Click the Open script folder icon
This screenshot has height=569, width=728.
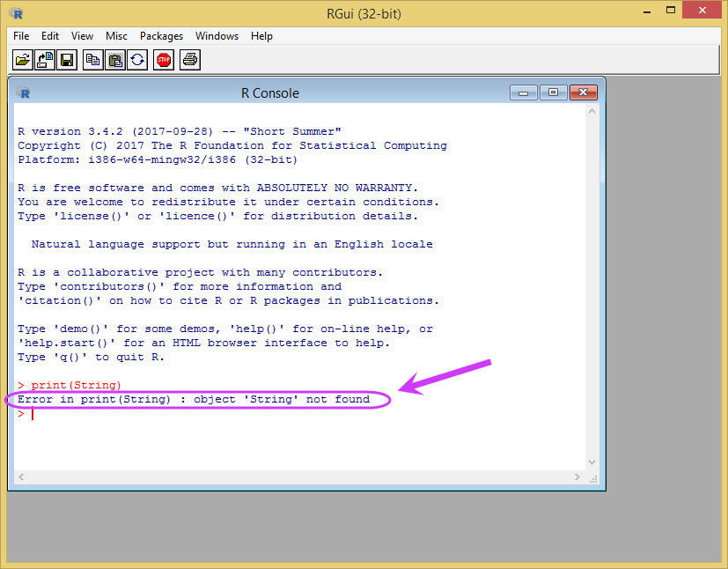coord(22,60)
